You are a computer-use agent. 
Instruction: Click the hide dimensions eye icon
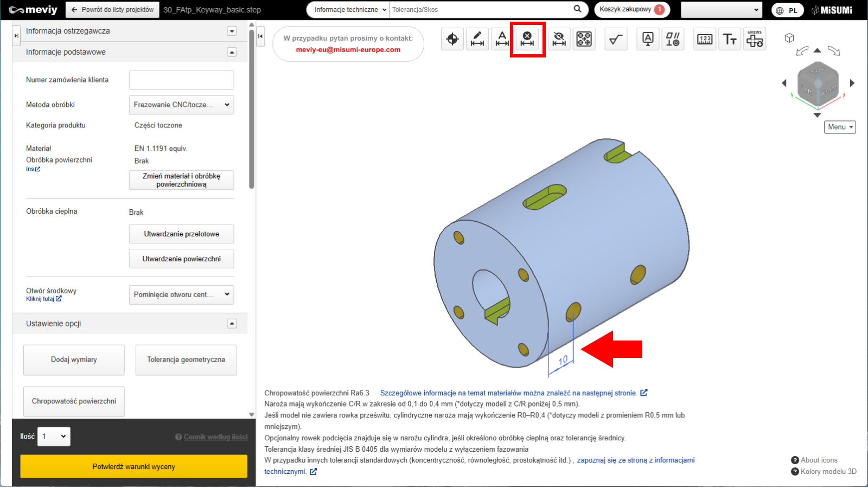pos(559,39)
